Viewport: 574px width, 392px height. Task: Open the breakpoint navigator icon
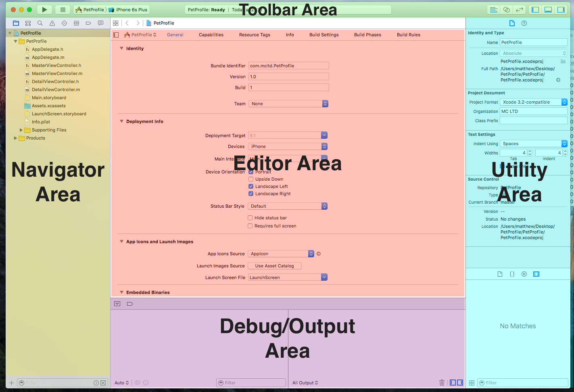[88, 23]
